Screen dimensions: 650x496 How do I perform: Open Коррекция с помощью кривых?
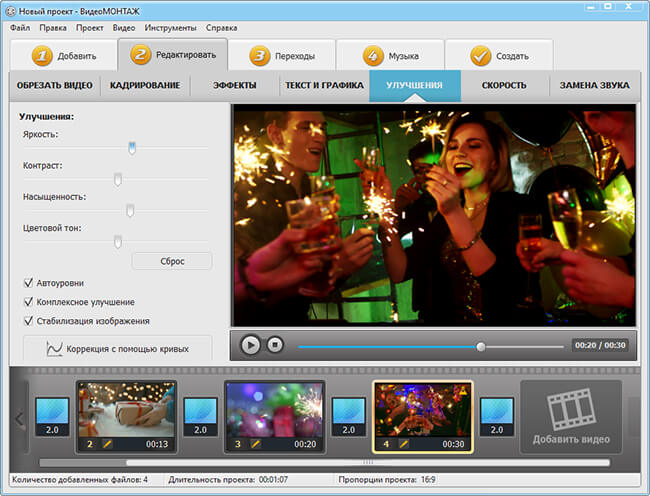pyautogui.click(x=118, y=349)
